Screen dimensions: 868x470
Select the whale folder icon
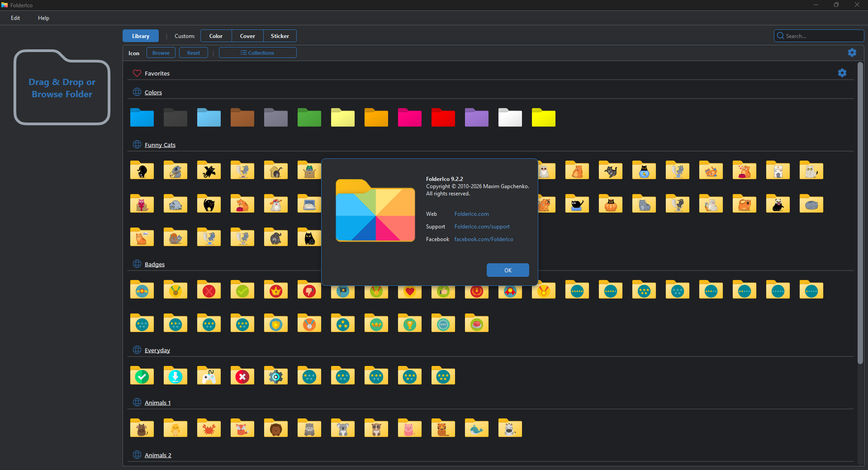(477, 428)
